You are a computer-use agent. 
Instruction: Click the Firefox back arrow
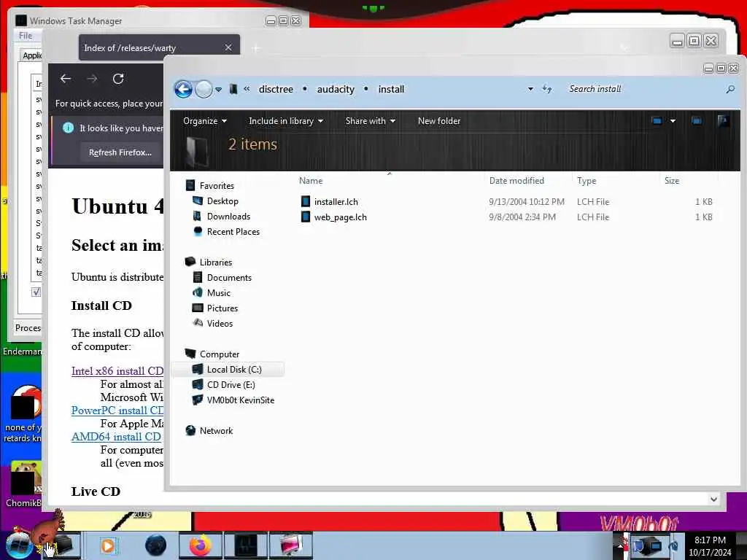(x=66, y=79)
